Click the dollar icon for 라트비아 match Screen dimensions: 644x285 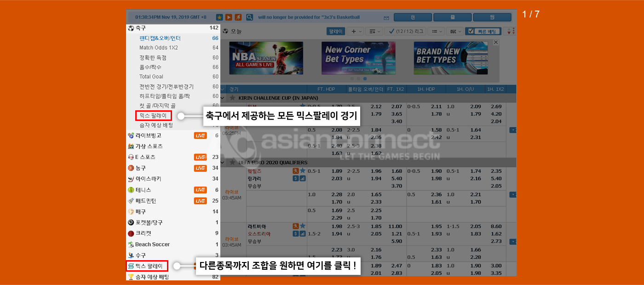point(295,234)
